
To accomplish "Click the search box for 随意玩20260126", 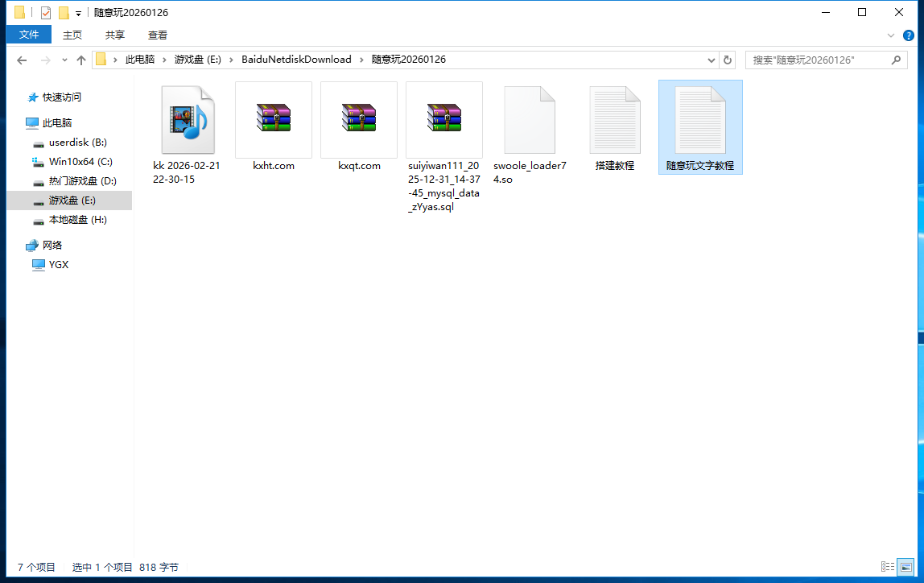I will point(817,60).
